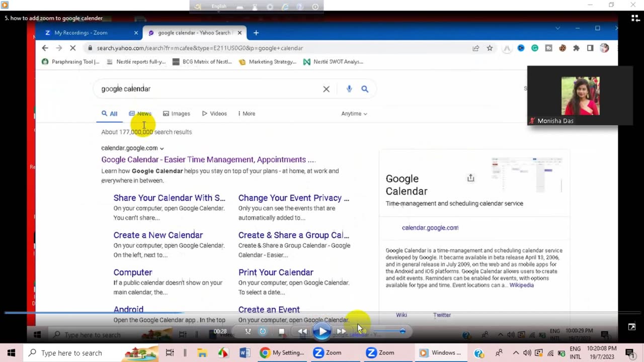Viewport: 644px width, 362px height.
Task: Open the Marketing Strategy bookmark
Action: point(268,62)
